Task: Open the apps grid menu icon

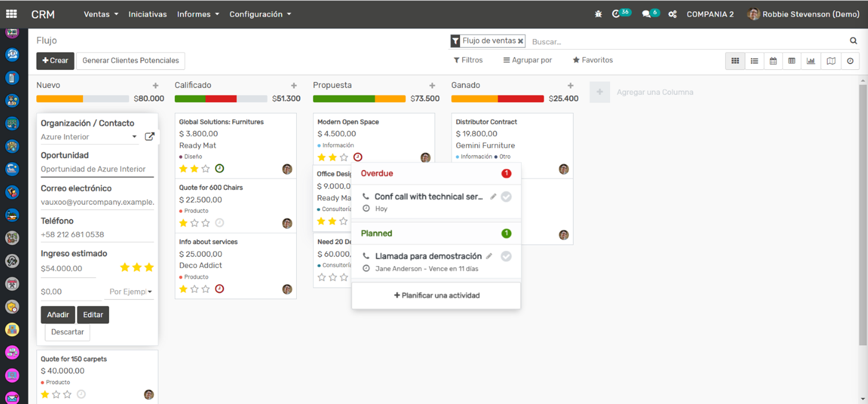Action: tap(11, 14)
